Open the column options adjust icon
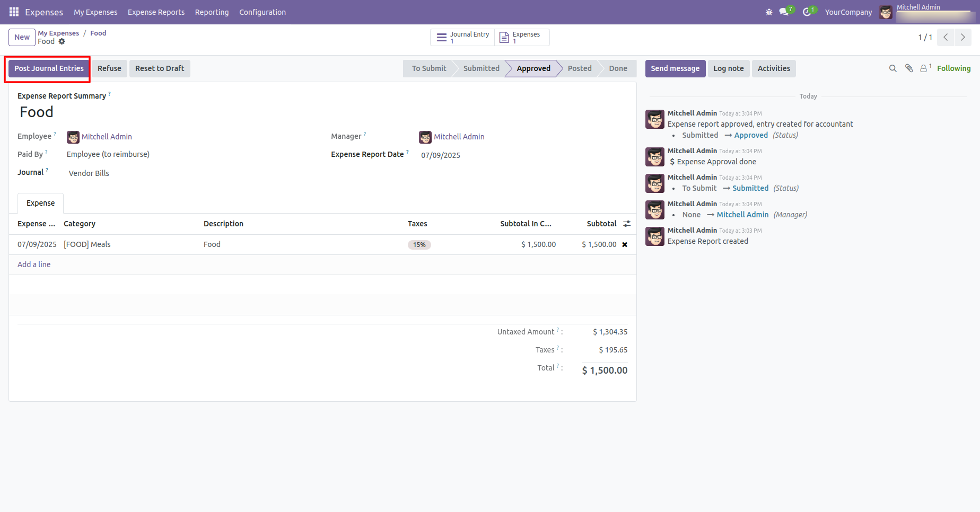Image resolution: width=980 pixels, height=512 pixels. (x=627, y=224)
